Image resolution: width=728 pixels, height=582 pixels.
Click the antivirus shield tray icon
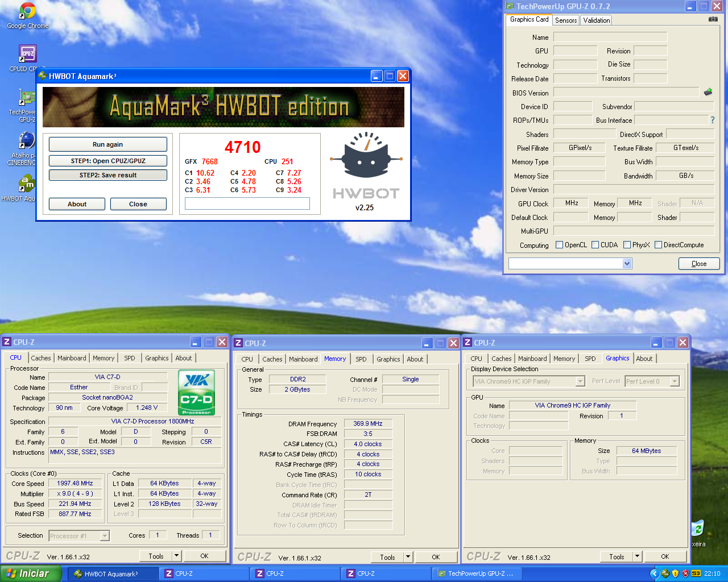685,573
